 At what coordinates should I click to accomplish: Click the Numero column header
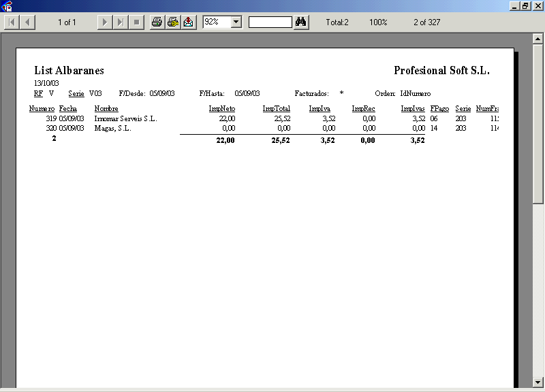click(x=42, y=109)
